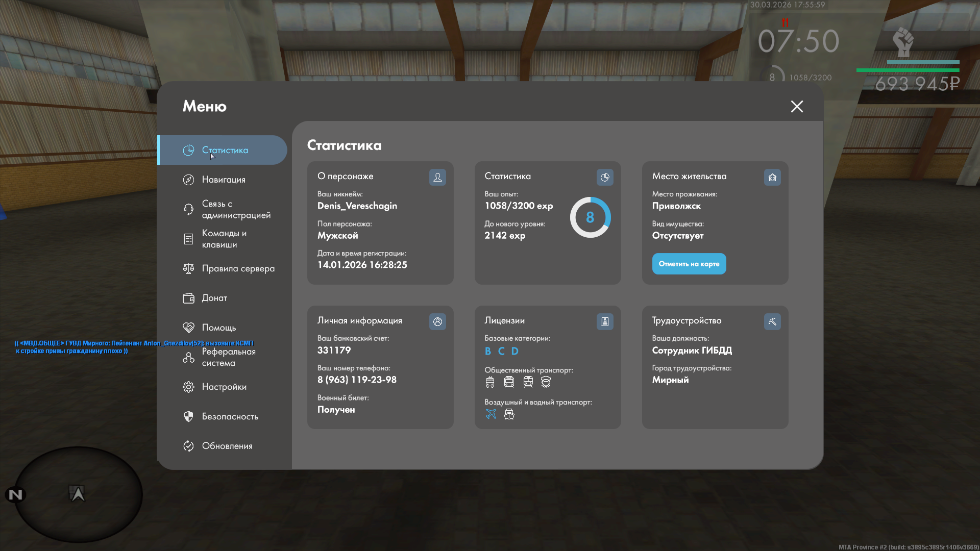Select Правила сервера in sidebar
The width and height of the screenshot is (980, 551).
238,268
